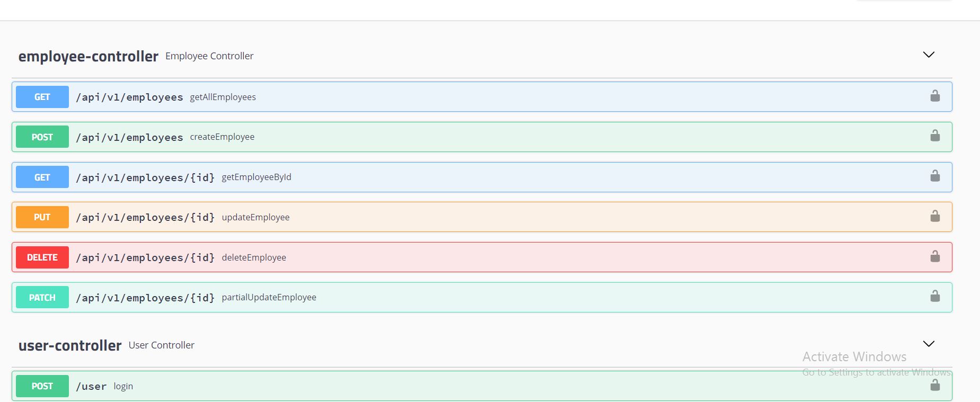Viewport: 980px width, 402px height.
Task: Click the 'User Controller' description text
Action: pyautogui.click(x=161, y=345)
